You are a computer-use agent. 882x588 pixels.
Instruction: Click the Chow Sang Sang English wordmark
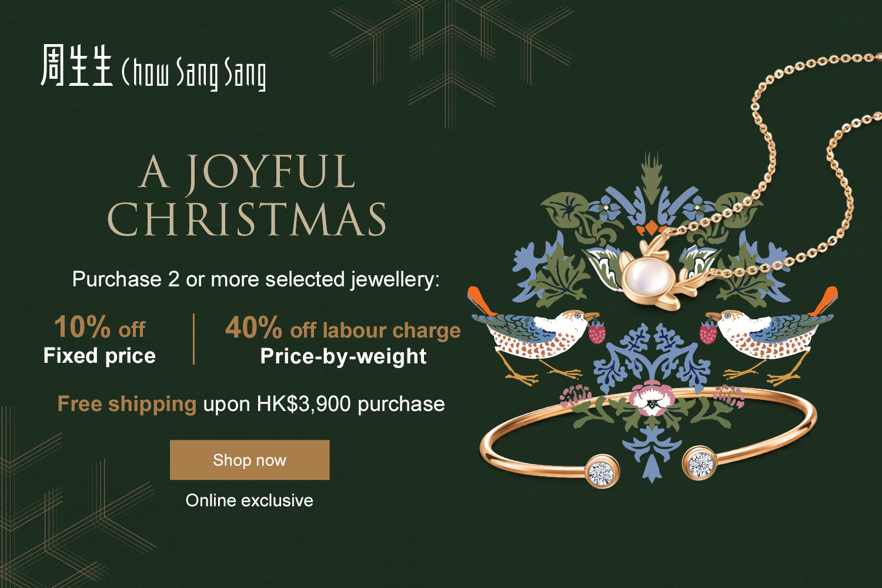pos(194,75)
